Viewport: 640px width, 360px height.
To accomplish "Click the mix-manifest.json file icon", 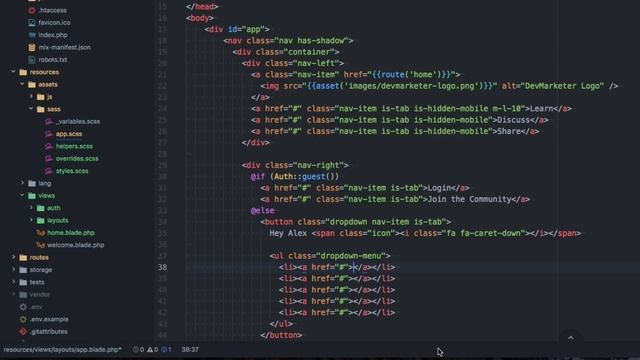I will [x=32, y=47].
